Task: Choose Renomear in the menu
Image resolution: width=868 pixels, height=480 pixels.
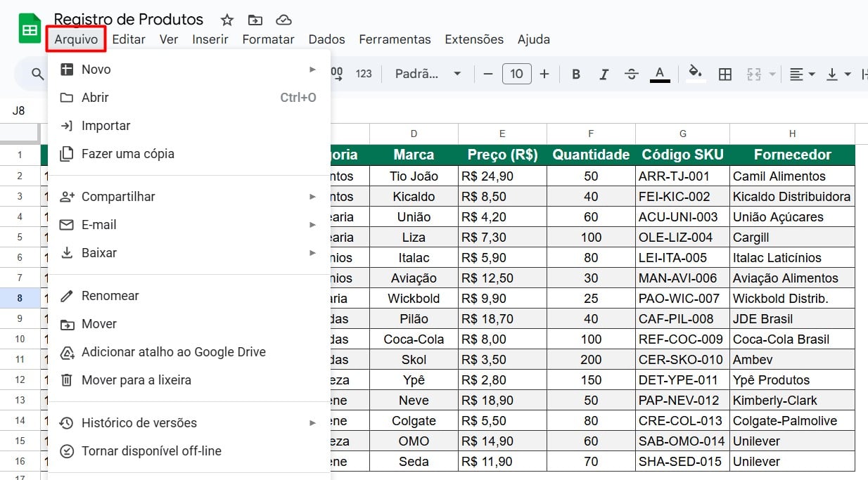Action: [x=189, y=296]
